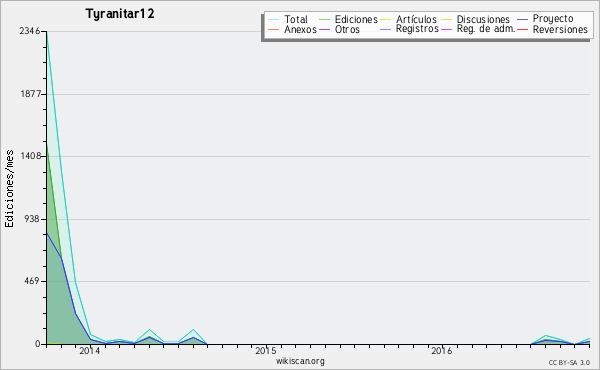Image resolution: width=600 pixels, height=370 pixels.
Task: Click the CC BY-SA 3.0 license text
Action: click(x=569, y=363)
